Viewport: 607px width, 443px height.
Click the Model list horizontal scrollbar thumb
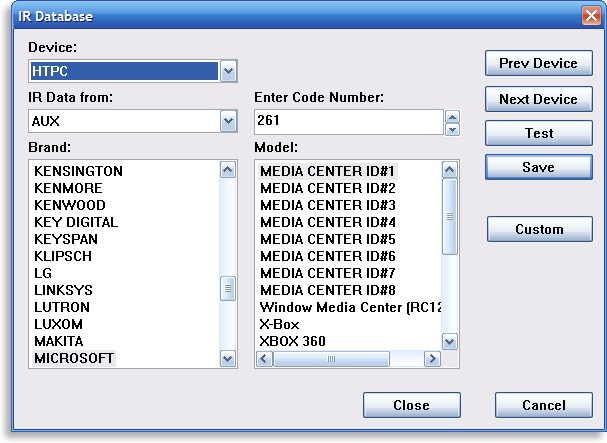331,359
